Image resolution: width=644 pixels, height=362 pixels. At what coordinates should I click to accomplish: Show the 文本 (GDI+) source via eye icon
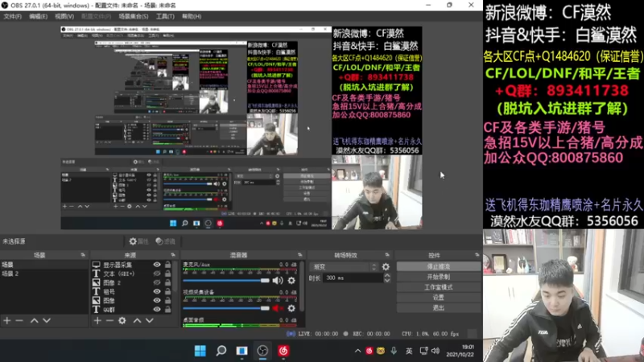(157, 274)
